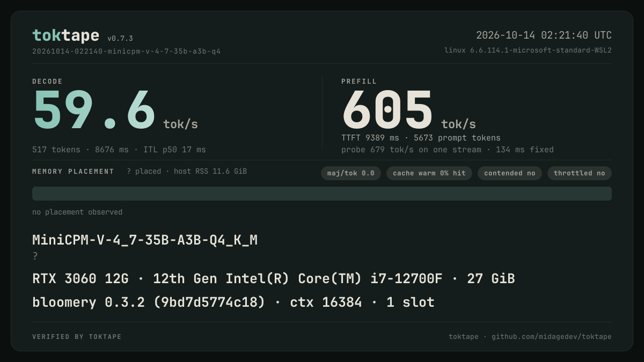
Task: Click the empty memory placement bar
Action: 322,194
